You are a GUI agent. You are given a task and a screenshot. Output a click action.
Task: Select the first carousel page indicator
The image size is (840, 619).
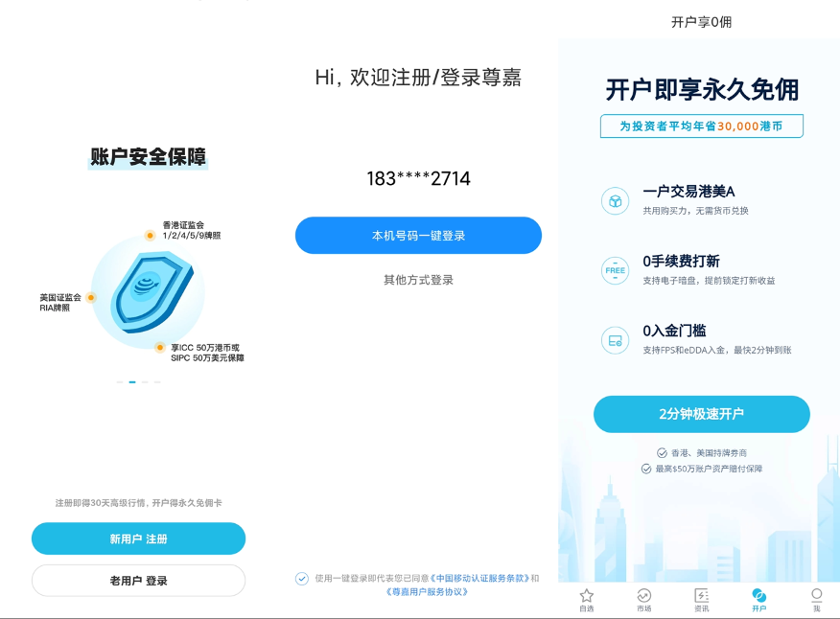point(120,381)
